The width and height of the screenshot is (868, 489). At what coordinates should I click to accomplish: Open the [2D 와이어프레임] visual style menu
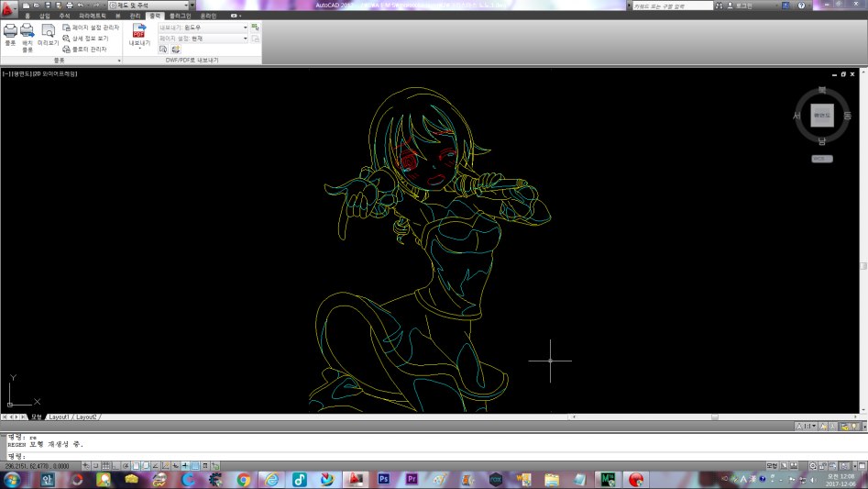tap(55, 73)
